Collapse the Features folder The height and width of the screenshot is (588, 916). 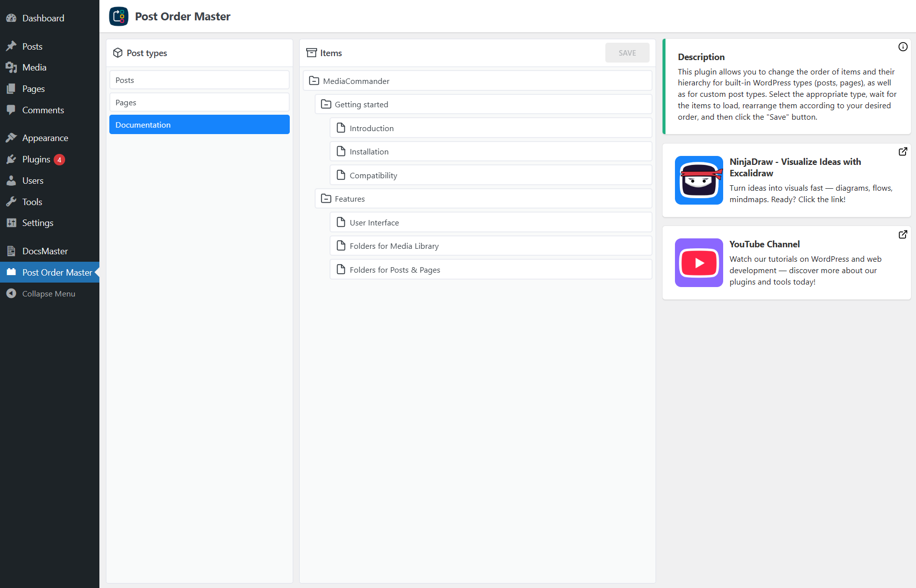pyautogui.click(x=326, y=199)
